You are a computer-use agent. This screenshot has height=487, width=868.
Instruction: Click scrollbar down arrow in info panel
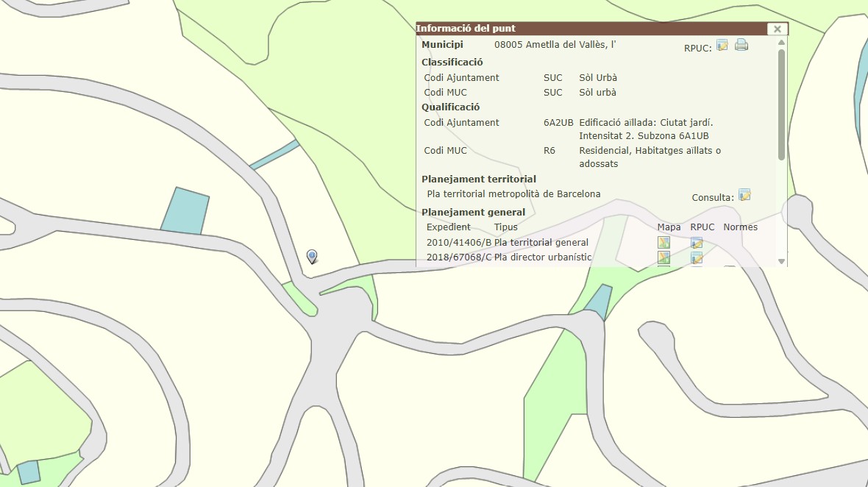pos(781,261)
